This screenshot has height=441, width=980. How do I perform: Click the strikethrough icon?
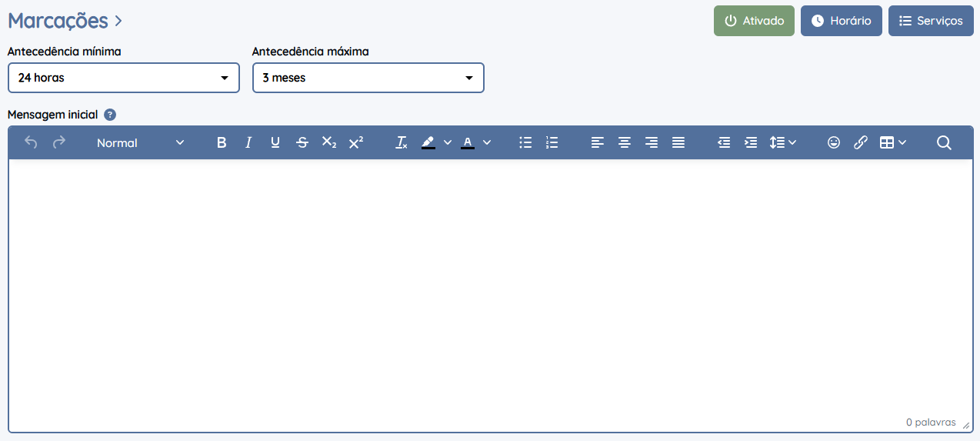point(302,142)
